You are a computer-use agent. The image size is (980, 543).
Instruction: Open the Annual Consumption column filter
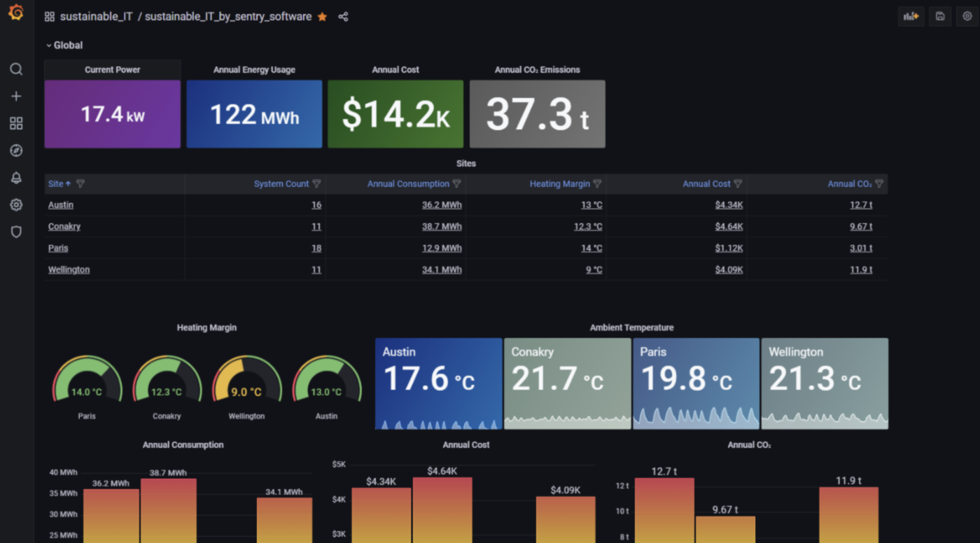click(x=457, y=183)
